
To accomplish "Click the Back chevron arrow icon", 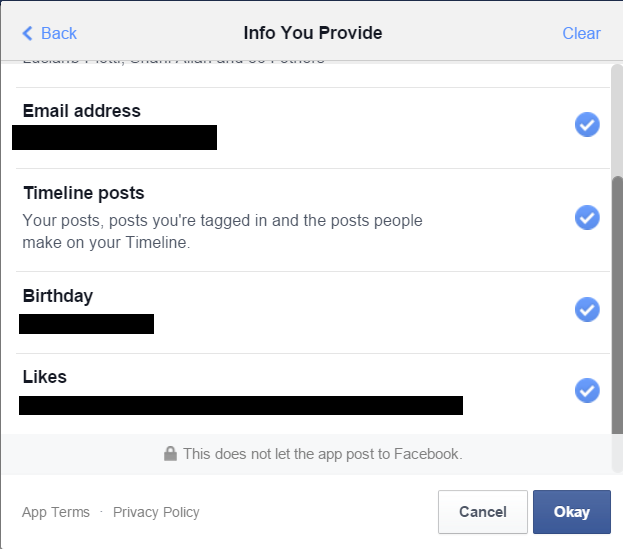I will pyautogui.click(x=27, y=33).
